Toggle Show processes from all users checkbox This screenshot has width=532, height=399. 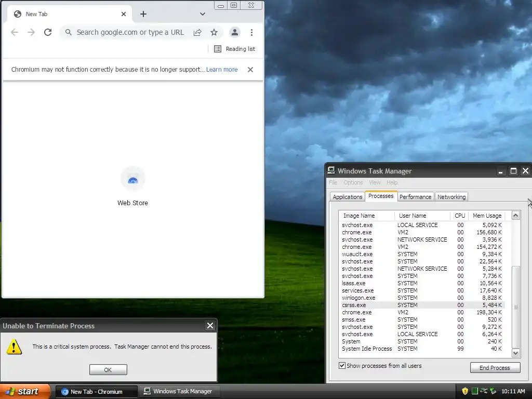(x=342, y=366)
